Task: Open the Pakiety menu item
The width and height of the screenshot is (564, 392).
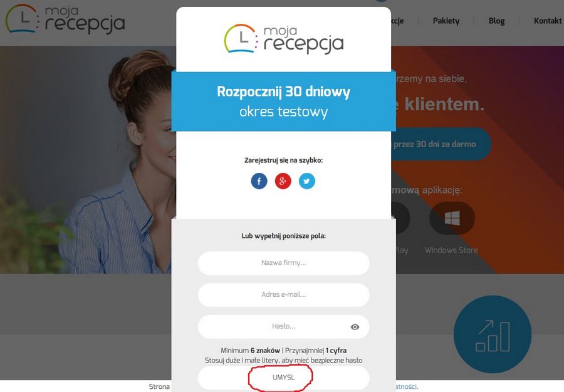Action: pos(446,21)
